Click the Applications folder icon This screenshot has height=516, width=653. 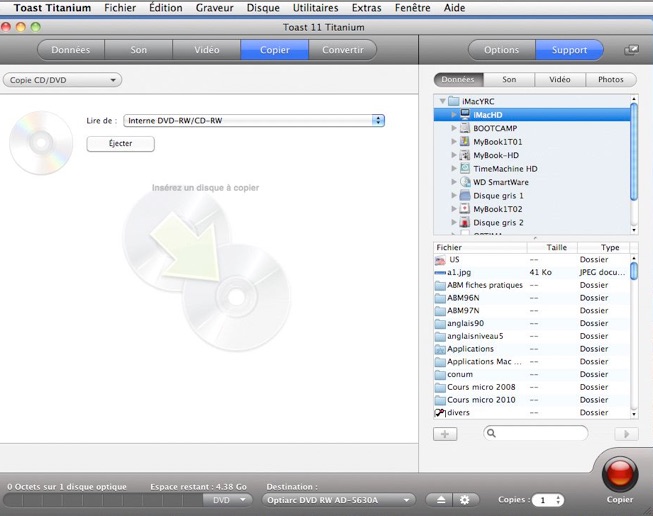(440, 349)
